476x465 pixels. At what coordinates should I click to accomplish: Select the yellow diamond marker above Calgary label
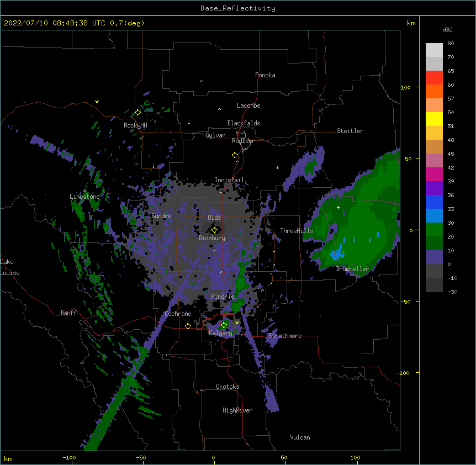point(224,325)
